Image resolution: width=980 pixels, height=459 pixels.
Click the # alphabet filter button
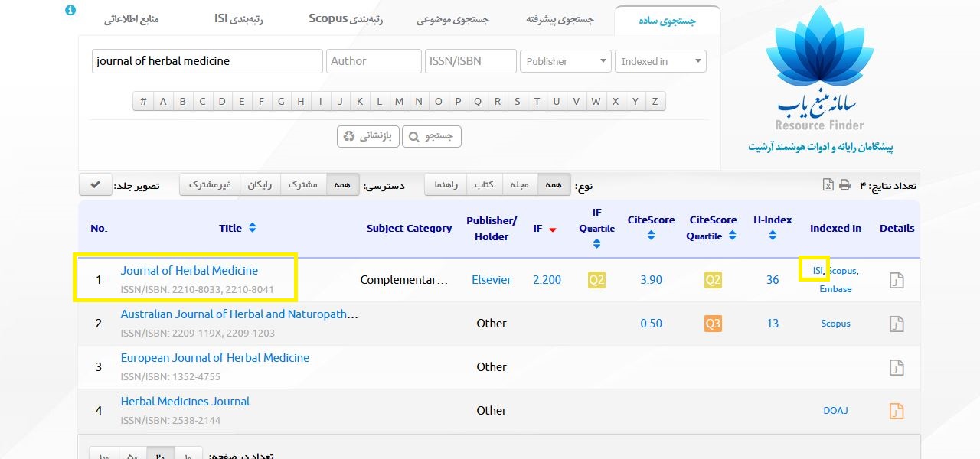click(143, 101)
